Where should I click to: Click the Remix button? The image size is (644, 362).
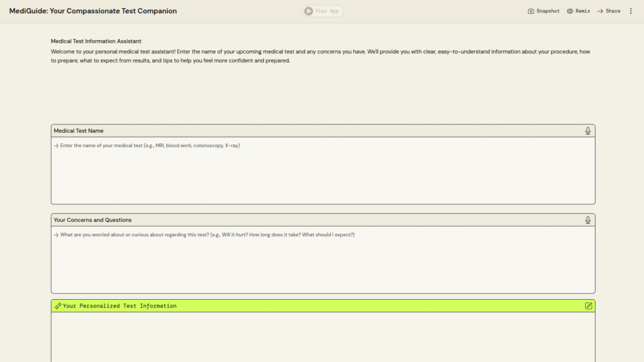click(578, 11)
